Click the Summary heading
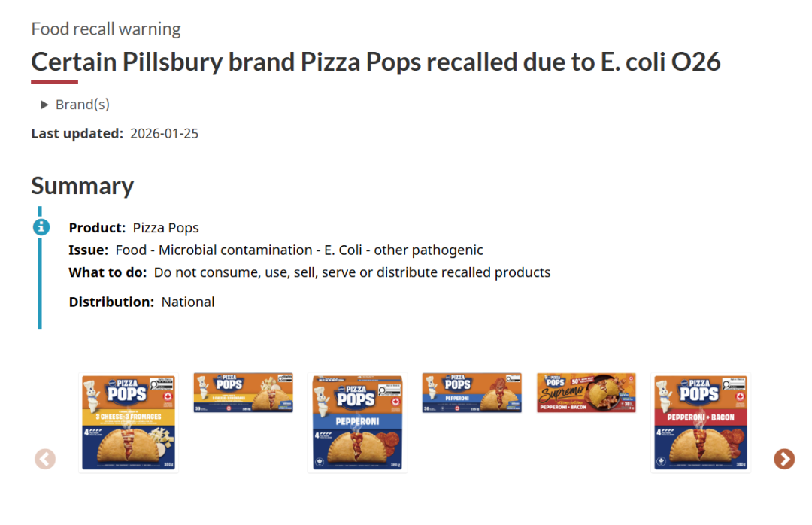 tap(83, 186)
